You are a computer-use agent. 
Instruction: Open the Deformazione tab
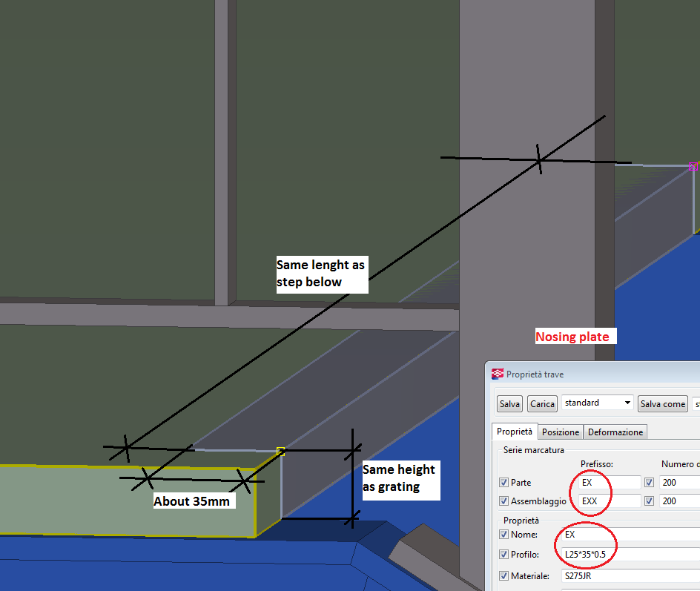point(615,432)
